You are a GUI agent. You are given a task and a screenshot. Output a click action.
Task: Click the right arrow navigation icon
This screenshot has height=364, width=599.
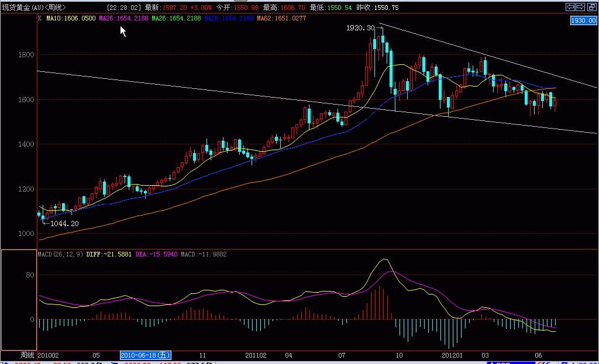click(x=580, y=7)
